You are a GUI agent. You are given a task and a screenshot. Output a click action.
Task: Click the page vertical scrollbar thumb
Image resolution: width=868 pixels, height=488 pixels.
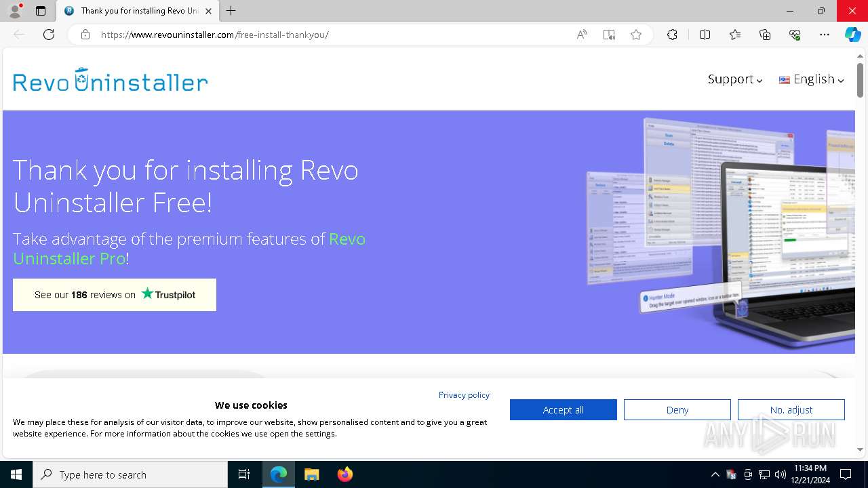click(x=860, y=80)
